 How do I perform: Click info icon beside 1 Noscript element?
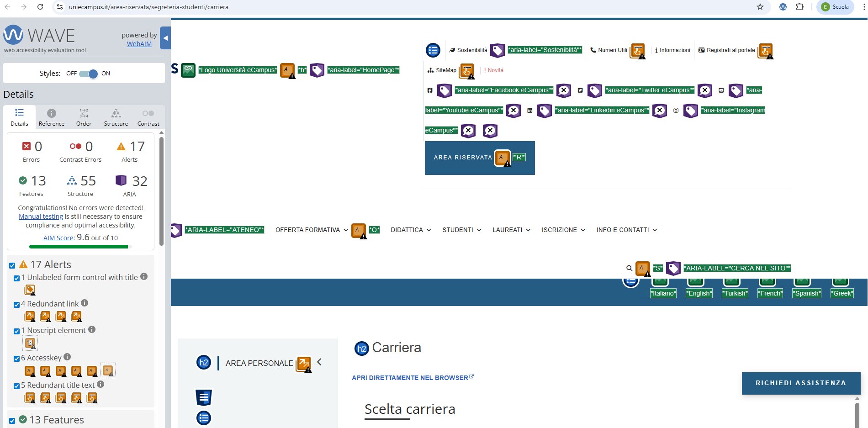coord(92,329)
